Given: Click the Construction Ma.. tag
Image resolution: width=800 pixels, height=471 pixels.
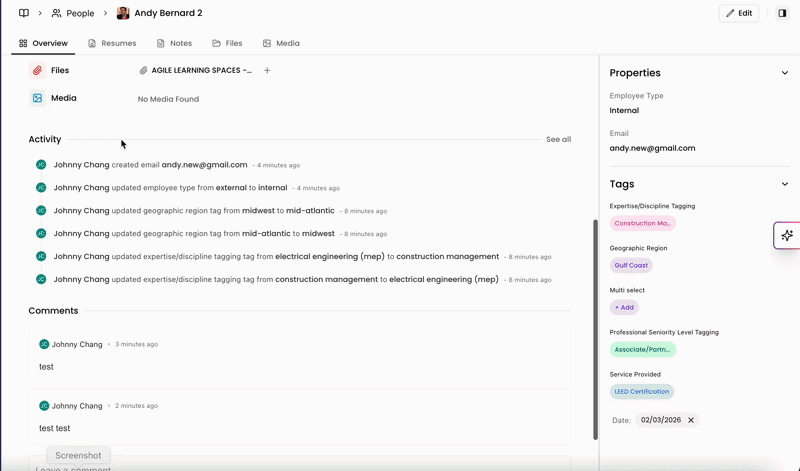Looking at the screenshot, I should pyautogui.click(x=642, y=223).
